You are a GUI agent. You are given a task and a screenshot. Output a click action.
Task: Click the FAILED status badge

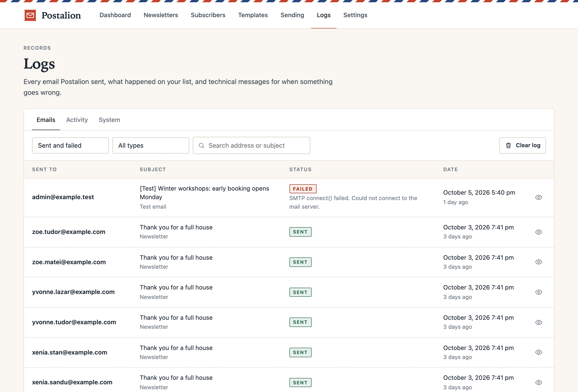303,189
